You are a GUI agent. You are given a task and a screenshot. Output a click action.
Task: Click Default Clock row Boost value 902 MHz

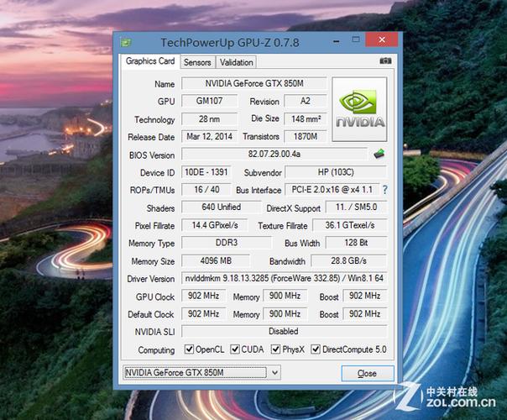coord(365,313)
